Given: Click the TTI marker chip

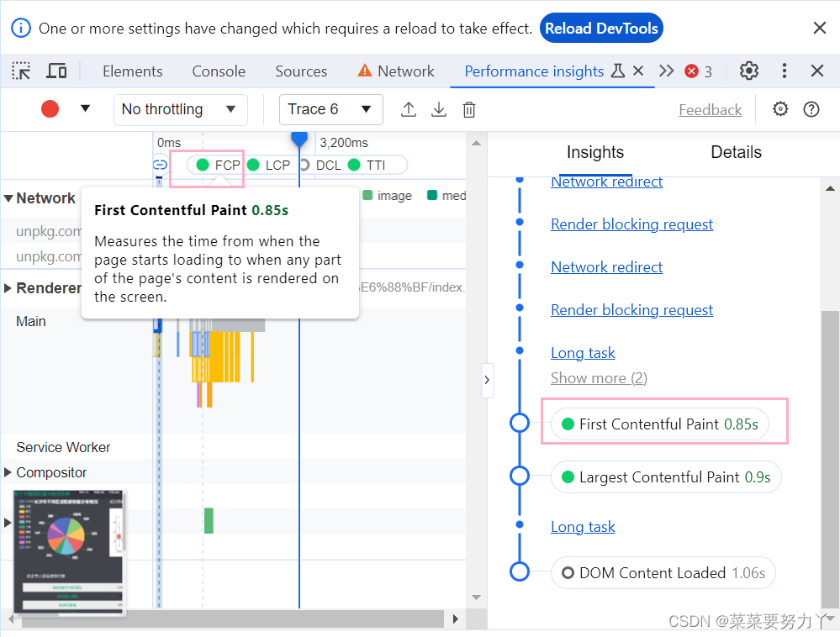Looking at the screenshot, I should coord(367,165).
